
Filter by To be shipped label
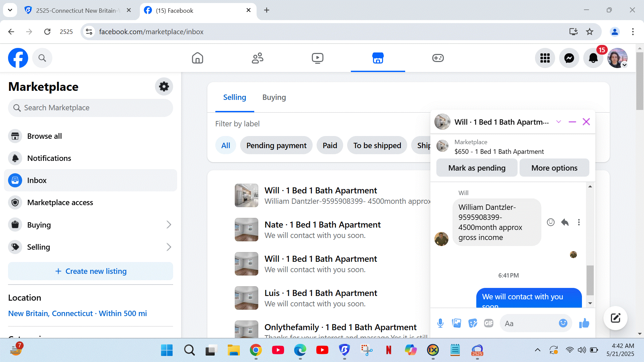pos(377,145)
